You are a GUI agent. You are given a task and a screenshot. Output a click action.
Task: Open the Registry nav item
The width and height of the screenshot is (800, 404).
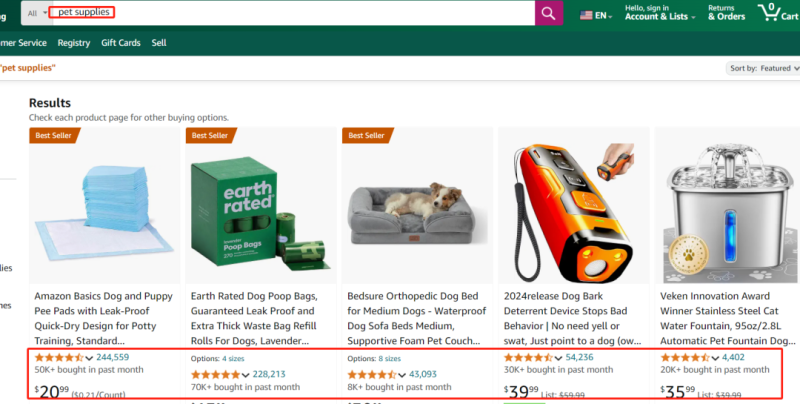coord(74,43)
